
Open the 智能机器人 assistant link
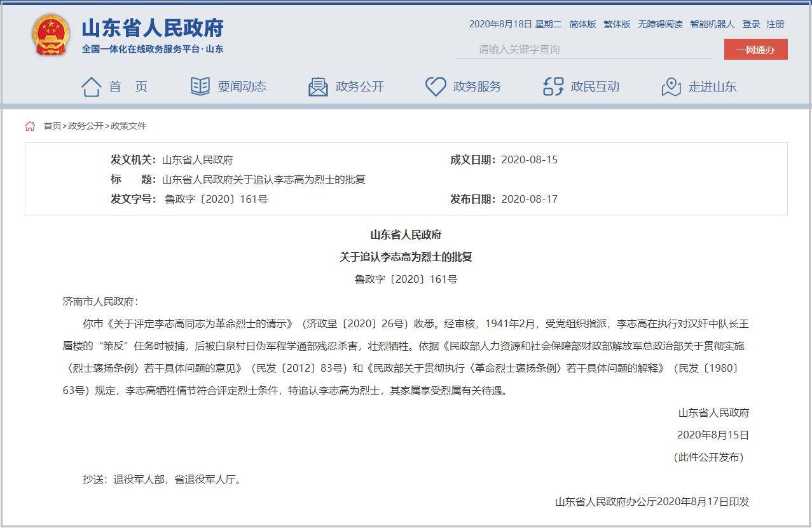point(712,24)
